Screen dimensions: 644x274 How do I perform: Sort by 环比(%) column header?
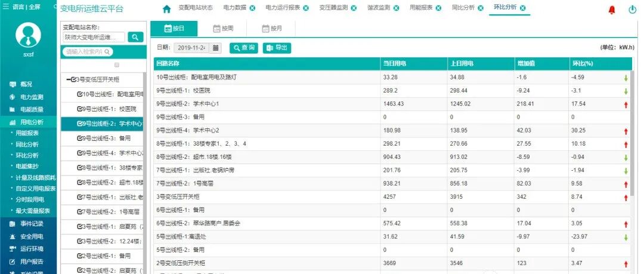(600, 64)
